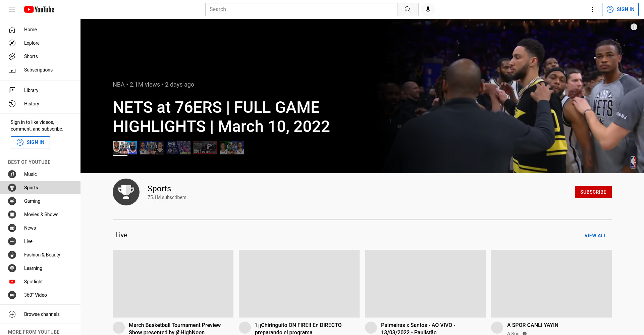The height and width of the screenshot is (335, 644).
Task: Open Chiringuito ON FIRE live video thumbnail
Action: [299, 284]
